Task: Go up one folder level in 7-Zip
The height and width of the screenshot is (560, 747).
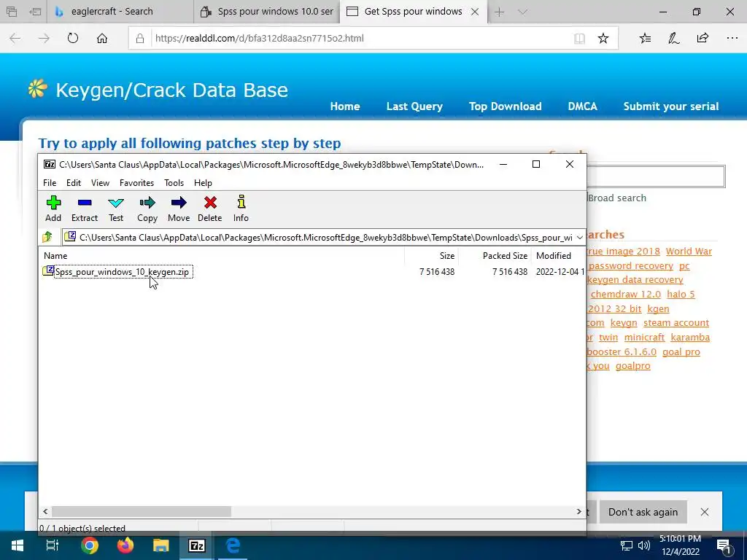Action: click(x=47, y=237)
